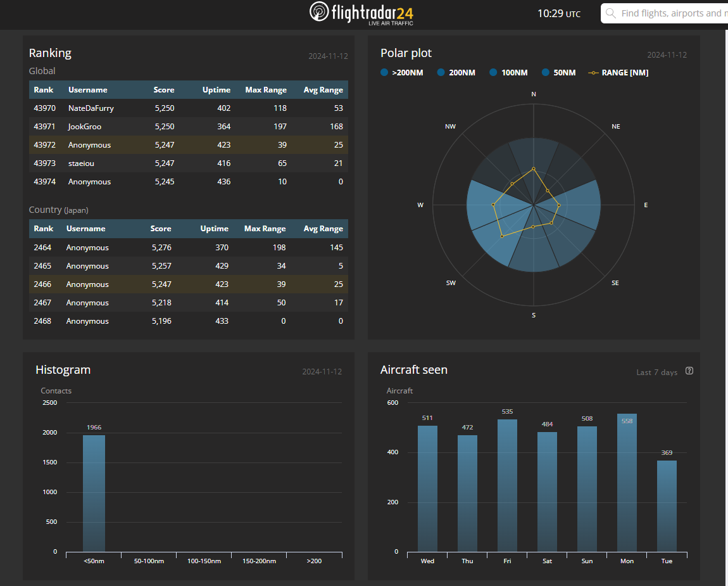Click the help icon beside Last 7 days
This screenshot has width=728, height=586.
pos(689,371)
